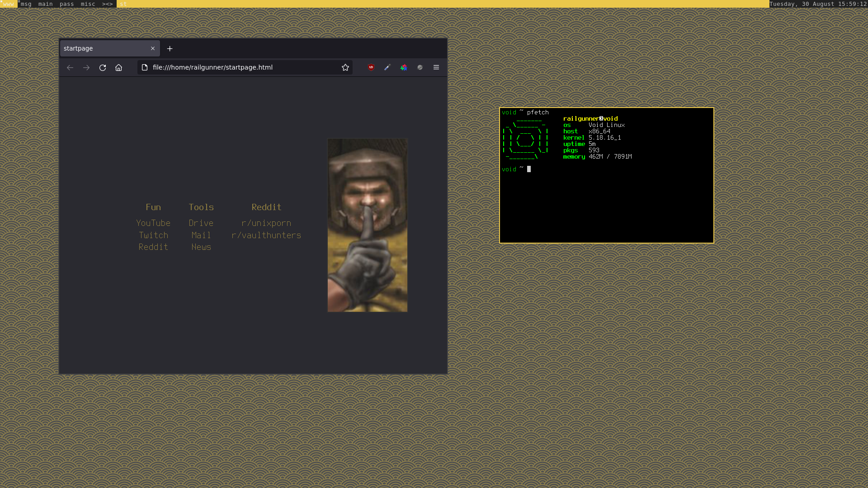The height and width of the screenshot is (488, 868).
Task: Select the www workspace tag
Action: point(8,4)
